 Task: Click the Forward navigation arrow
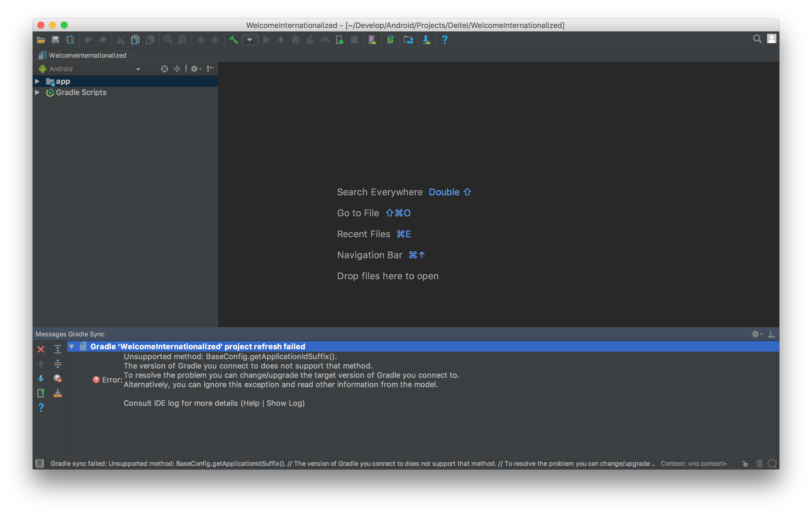[x=215, y=40]
